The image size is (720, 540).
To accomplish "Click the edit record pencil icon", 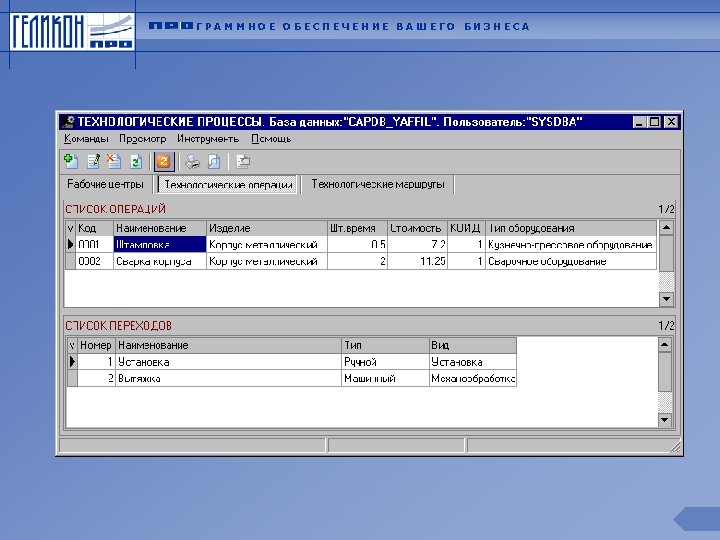I will (94, 161).
